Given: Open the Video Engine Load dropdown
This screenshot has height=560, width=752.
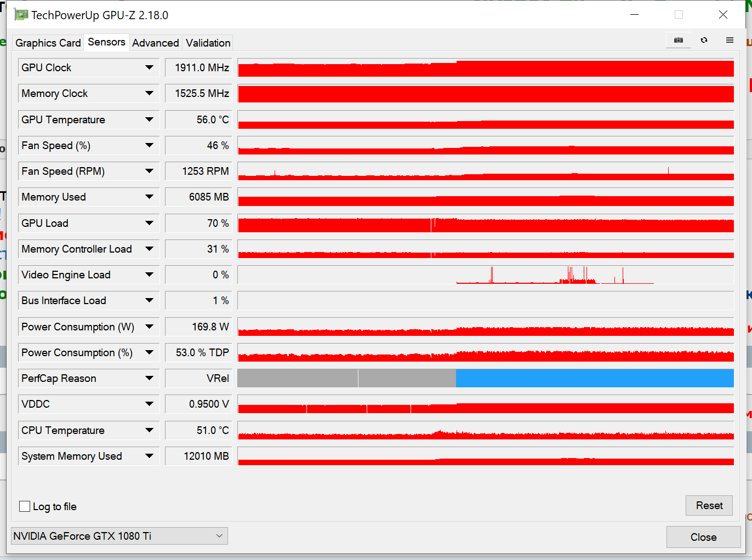Looking at the screenshot, I should click(149, 275).
